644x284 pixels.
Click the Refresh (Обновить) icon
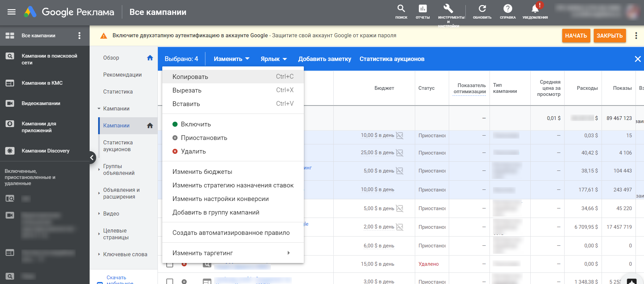(482, 9)
